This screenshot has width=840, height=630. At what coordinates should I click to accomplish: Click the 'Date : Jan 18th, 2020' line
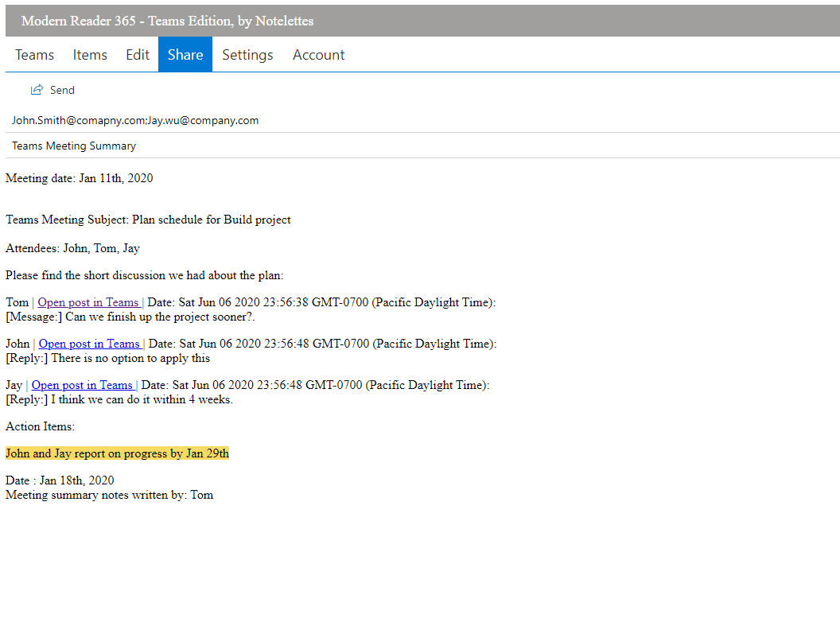(60, 480)
